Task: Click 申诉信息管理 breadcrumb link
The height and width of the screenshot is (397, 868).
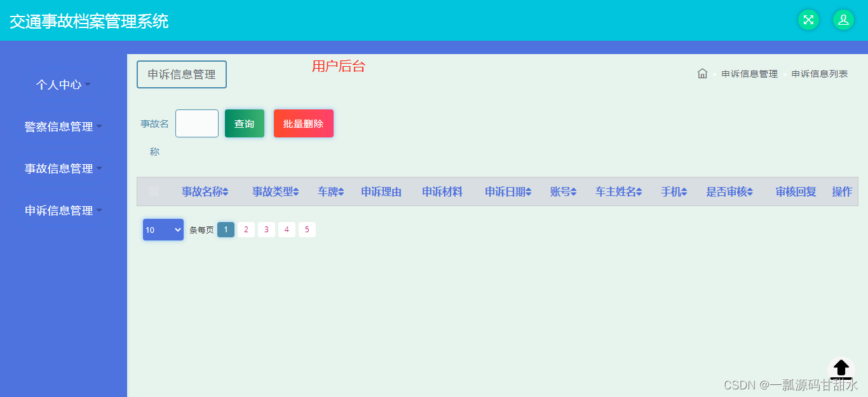Action: pos(749,74)
